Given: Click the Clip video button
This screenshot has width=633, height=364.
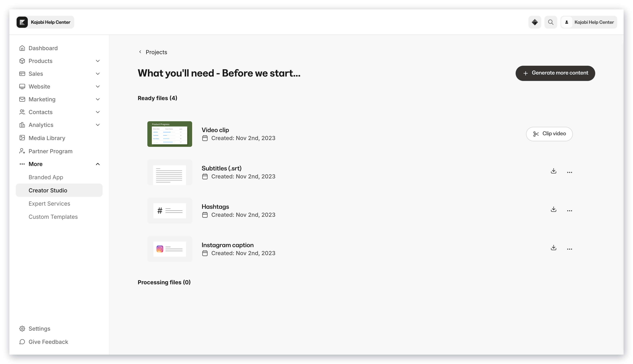Looking at the screenshot, I should point(549,134).
